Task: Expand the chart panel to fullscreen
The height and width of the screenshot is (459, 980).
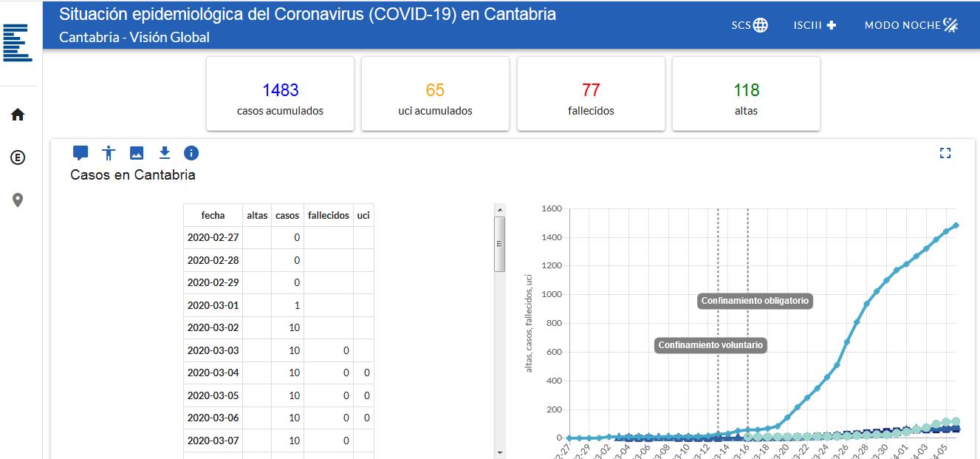Action: pyautogui.click(x=945, y=153)
